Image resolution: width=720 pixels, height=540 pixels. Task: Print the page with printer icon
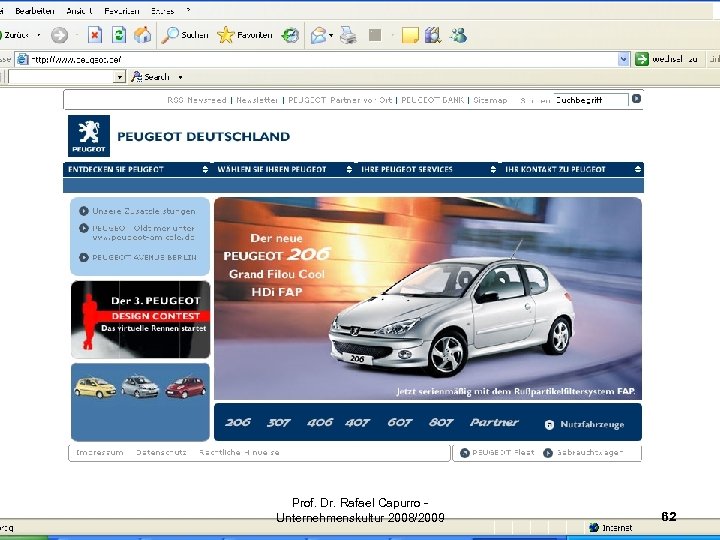pyautogui.click(x=348, y=35)
